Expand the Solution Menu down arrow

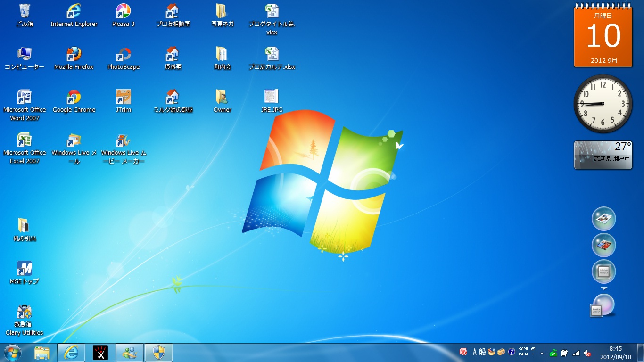604,288
